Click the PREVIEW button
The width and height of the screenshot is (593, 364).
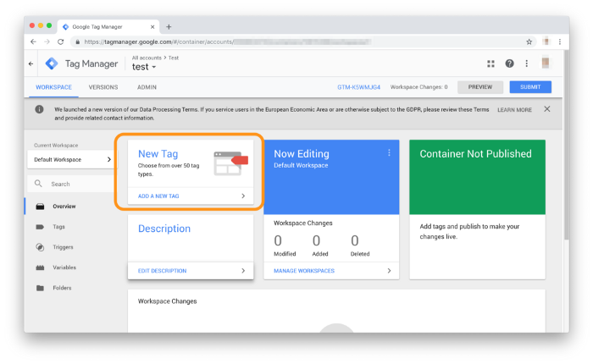pos(480,87)
